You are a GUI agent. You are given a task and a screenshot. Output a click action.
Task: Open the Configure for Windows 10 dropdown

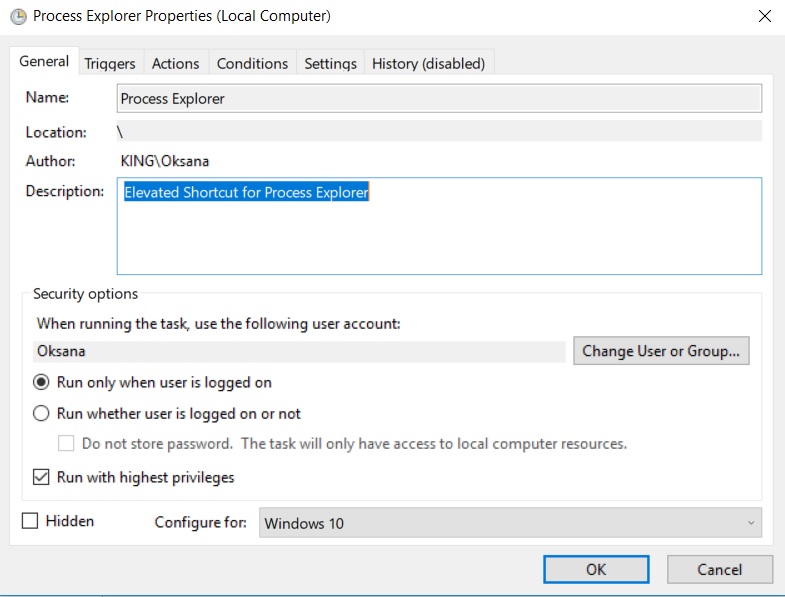(510, 523)
